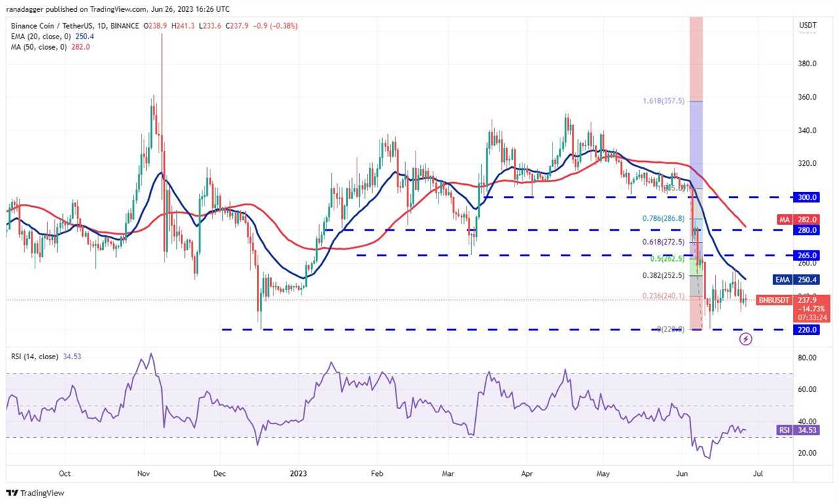
Task: Click the published by ranadagger header text
Action: (x=119, y=9)
